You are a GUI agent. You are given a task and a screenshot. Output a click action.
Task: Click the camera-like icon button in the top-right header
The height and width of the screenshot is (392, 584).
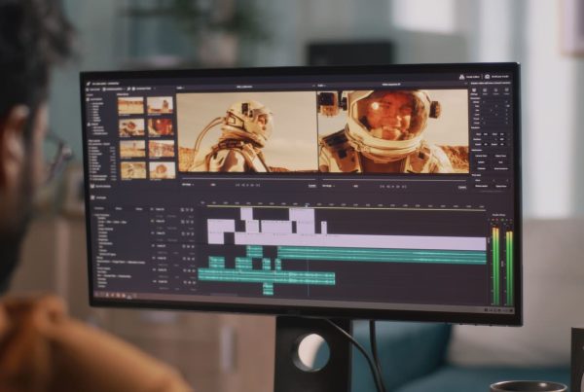[488, 77]
